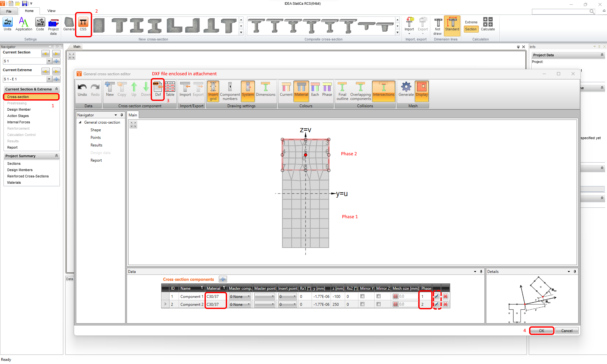
Task: Move the component Down
Action: point(146,90)
